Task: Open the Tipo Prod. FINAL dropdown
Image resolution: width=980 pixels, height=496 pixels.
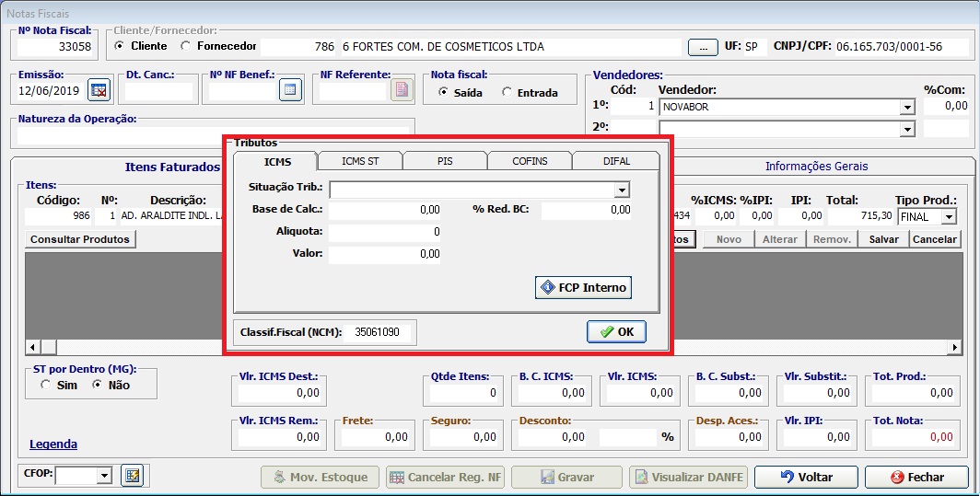Action: 950,217
